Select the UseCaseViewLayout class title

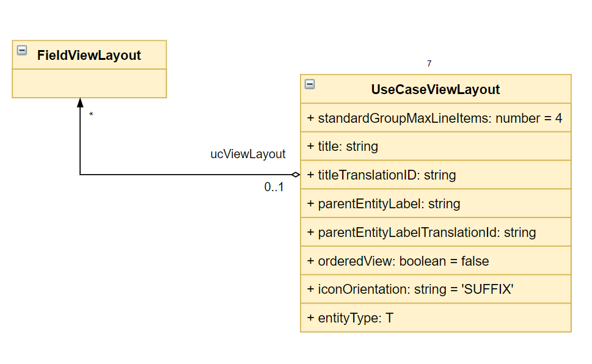[436, 90]
